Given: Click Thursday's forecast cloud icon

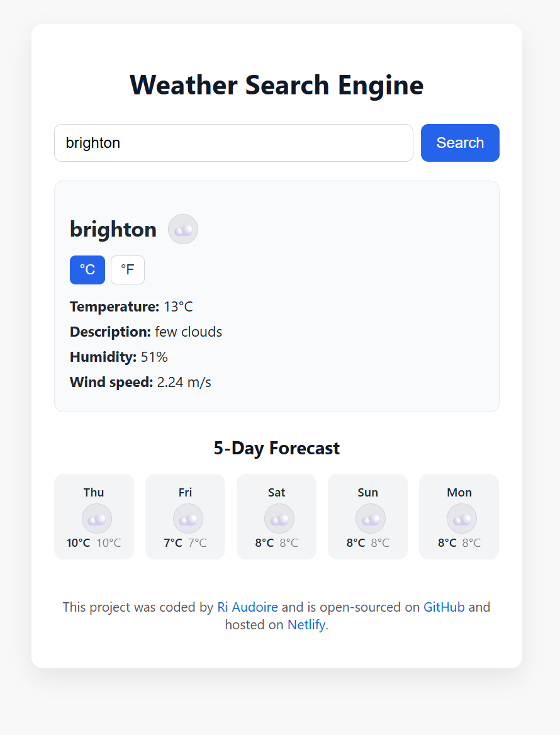Looking at the screenshot, I should (x=97, y=519).
